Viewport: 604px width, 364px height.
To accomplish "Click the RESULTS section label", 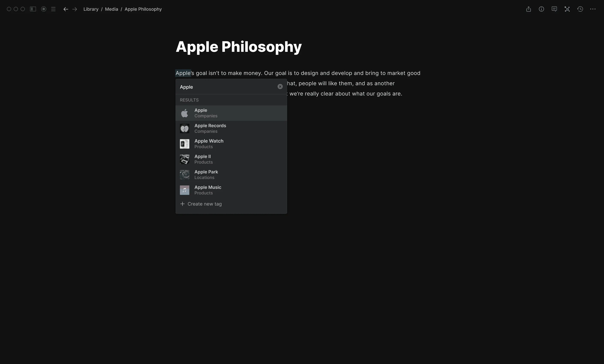I will coord(189,100).
